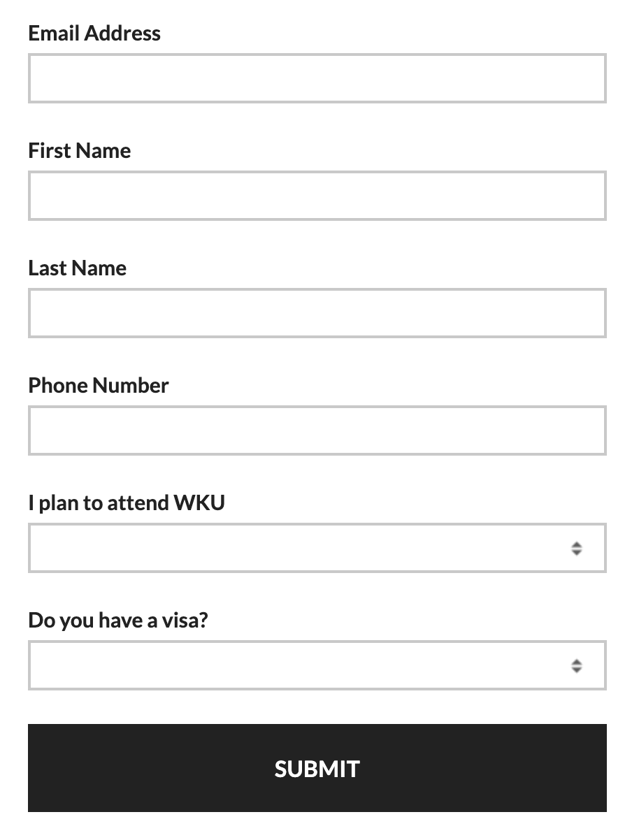Place cursor in the box beneath First Name
The width and height of the screenshot is (632, 840).
(x=317, y=196)
